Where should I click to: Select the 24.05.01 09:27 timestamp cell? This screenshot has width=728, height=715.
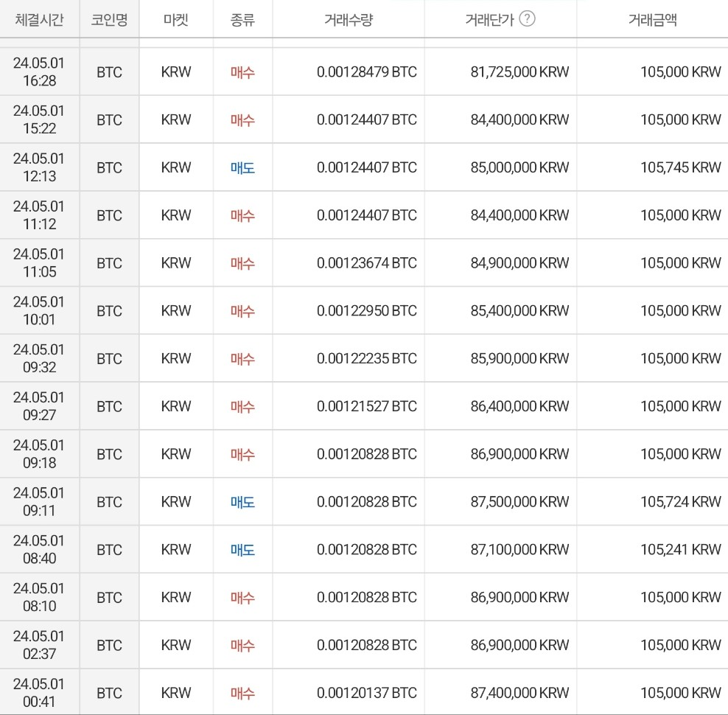pyautogui.click(x=39, y=406)
